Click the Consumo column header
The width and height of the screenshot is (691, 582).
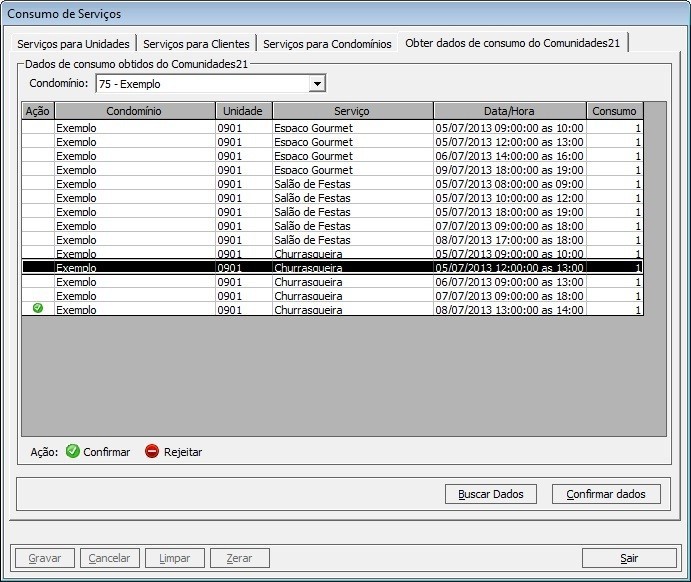tap(614, 111)
